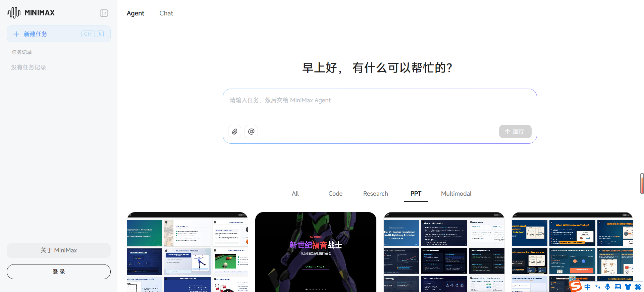
Task: Select the PPT category tab
Action: (416, 194)
